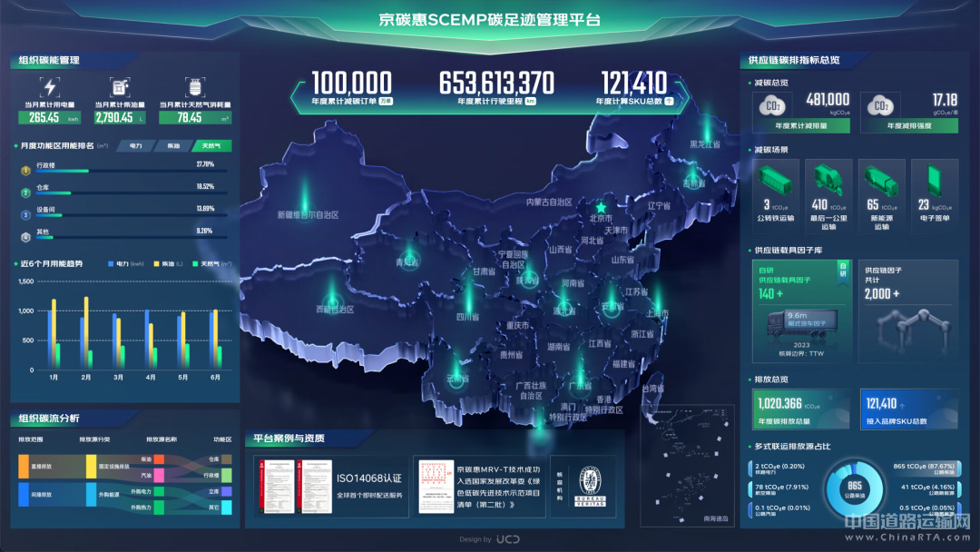
Task: Open the 供应链因子共计 2,000+ card
Action: [x=908, y=310]
